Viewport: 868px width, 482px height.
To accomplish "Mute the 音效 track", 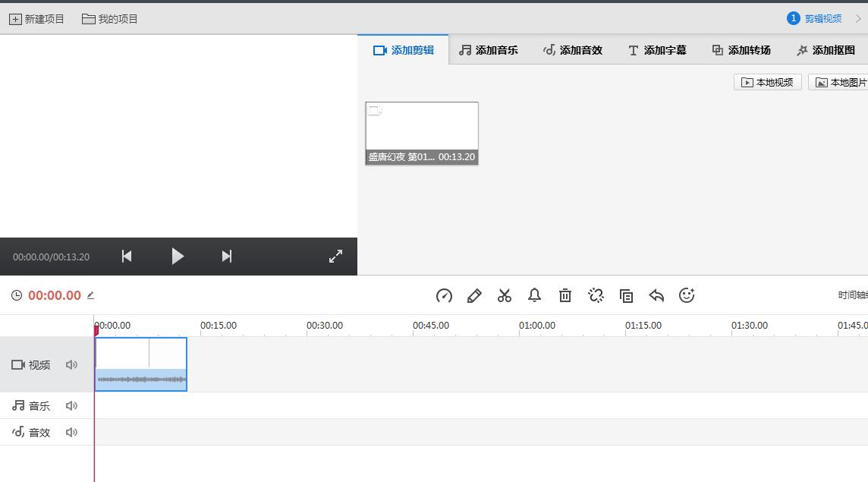I will pyautogui.click(x=71, y=432).
